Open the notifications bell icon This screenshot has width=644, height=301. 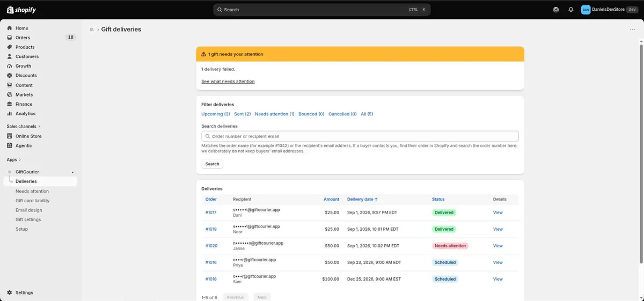[571, 10]
